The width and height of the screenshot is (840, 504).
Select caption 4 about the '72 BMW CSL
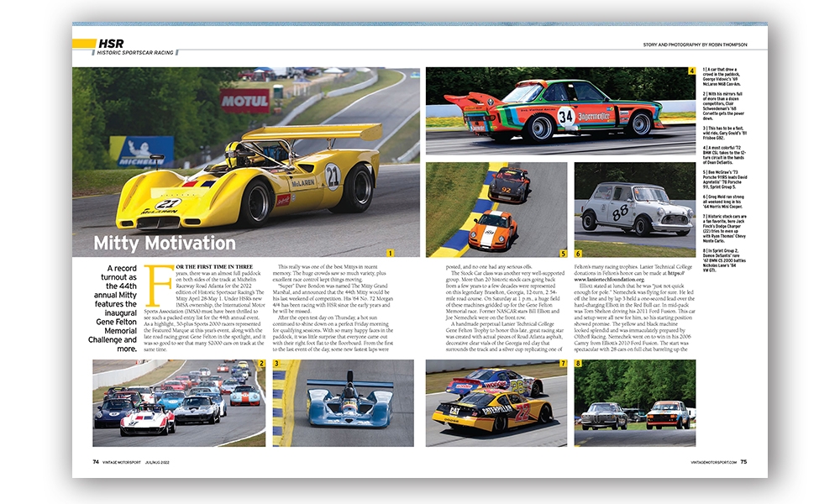724,155
